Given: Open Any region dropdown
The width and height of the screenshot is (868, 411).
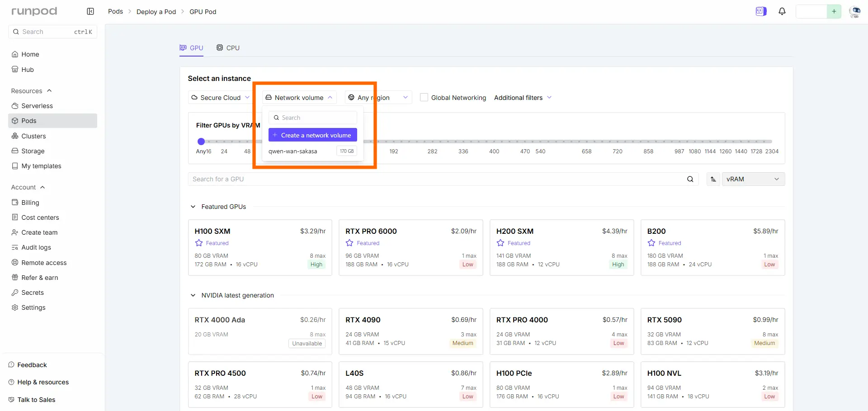Looking at the screenshot, I should pyautogui.click(x=378, y=98).
